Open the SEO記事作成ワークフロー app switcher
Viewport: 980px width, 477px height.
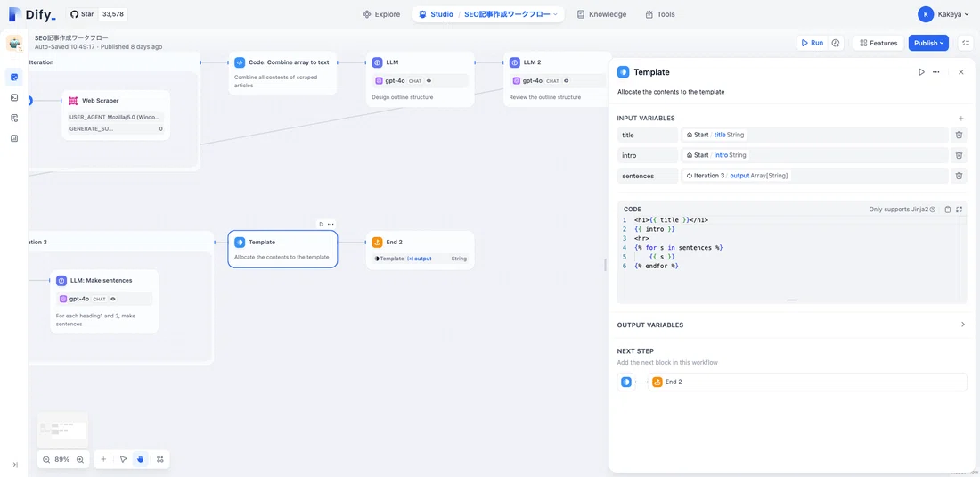click(510, 13)
